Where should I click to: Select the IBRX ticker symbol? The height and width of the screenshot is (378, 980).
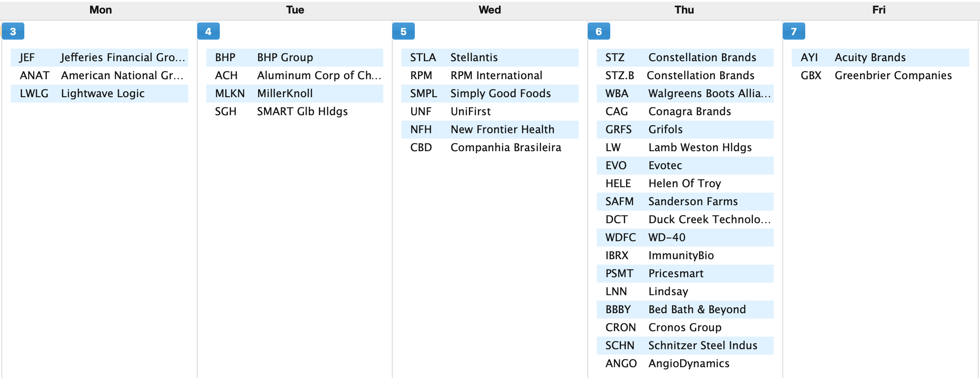pos(617,256)
